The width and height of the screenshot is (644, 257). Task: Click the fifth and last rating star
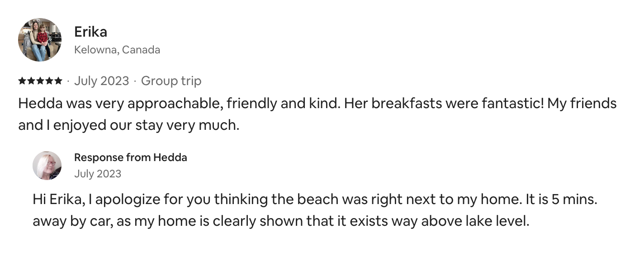[58, 81]
